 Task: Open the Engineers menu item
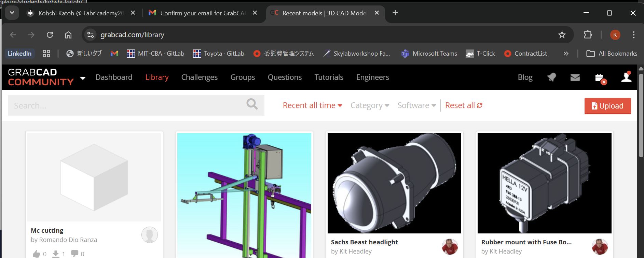[x=372, y=77]
